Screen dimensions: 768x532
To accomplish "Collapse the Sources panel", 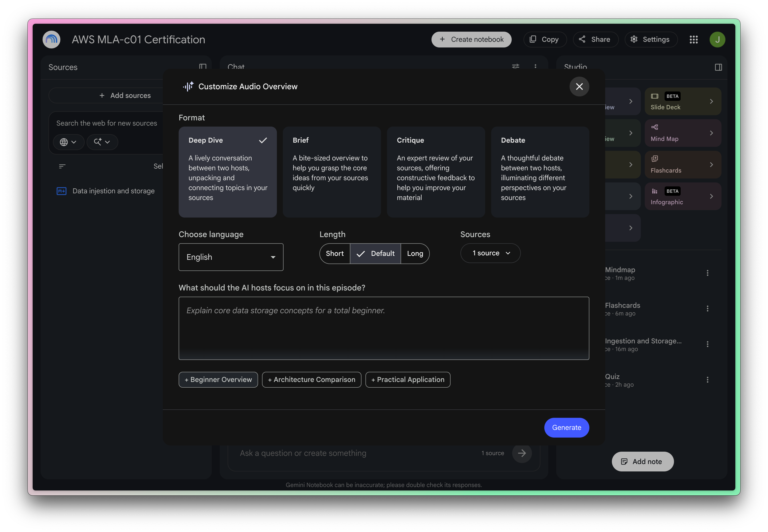I will pyautogui.click(x=202, y=67).
